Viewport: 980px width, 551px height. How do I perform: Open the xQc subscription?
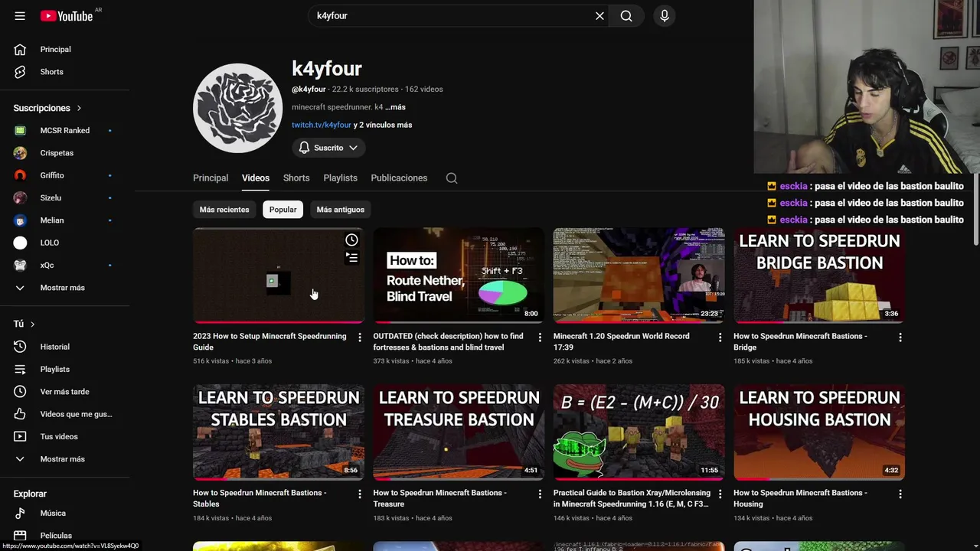click(x=65, y=265)
